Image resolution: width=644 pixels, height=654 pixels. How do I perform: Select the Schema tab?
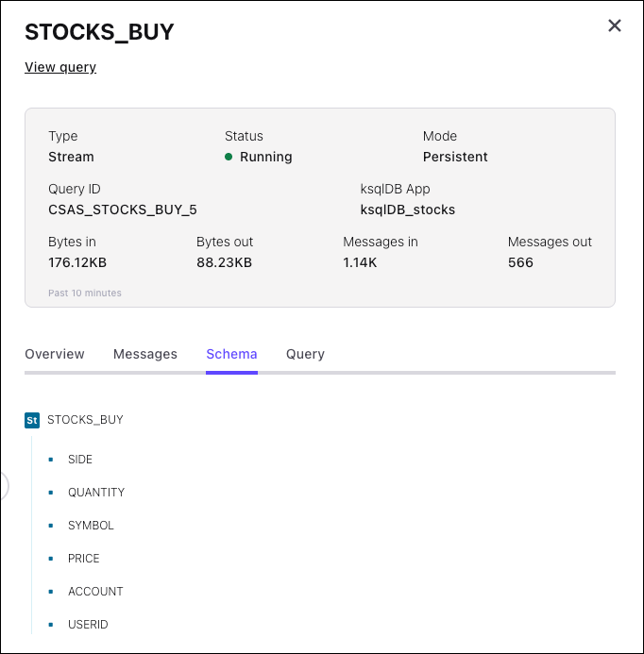(231, 354)
